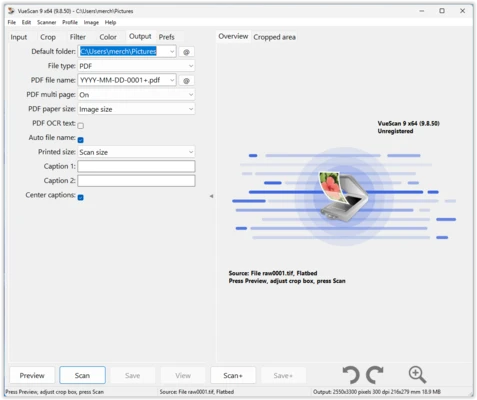Click the Scan+ button
Image resolution: width=477 pixels, height=400 pixels.
[x=233, y=375]
